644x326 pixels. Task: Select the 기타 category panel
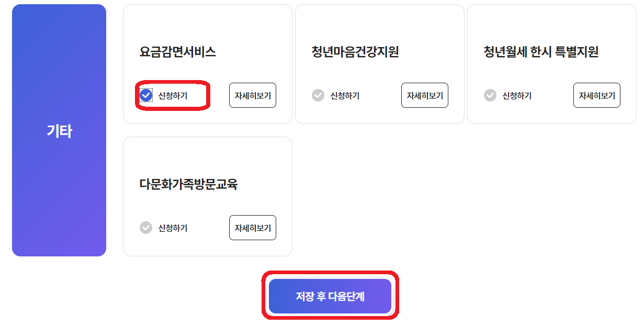pyautogui.click(x=59, y=131)
